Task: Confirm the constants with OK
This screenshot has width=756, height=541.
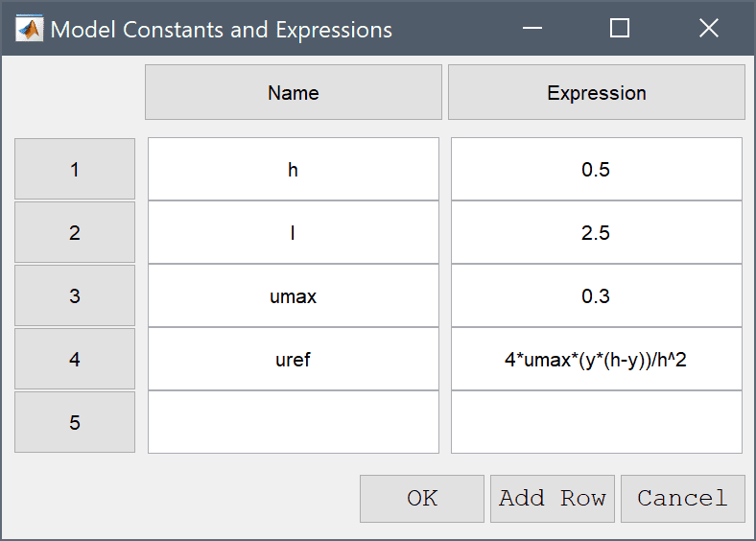Action: click(x=422, y=499)
